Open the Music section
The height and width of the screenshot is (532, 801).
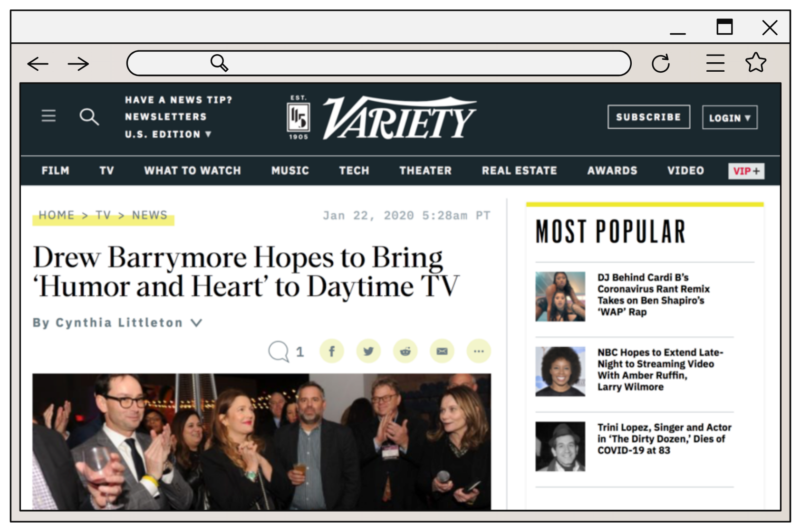coord(290,171)
